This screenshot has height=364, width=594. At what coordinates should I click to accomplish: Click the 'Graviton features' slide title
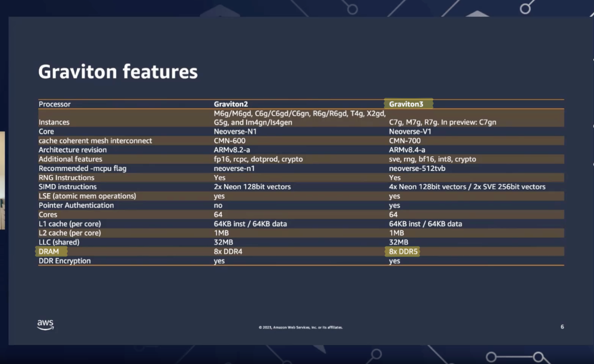118,71
